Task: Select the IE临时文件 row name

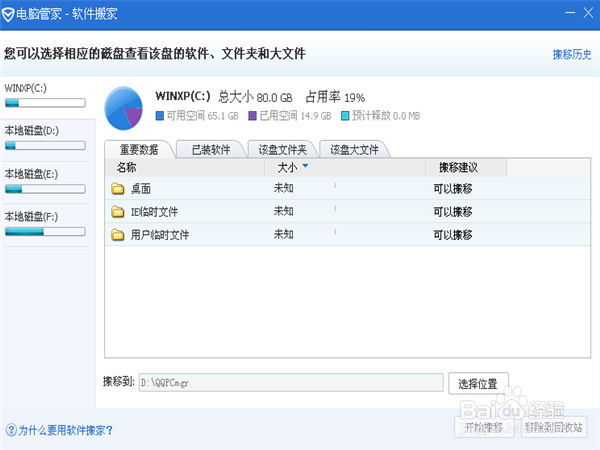Action: tap(154, 212)
